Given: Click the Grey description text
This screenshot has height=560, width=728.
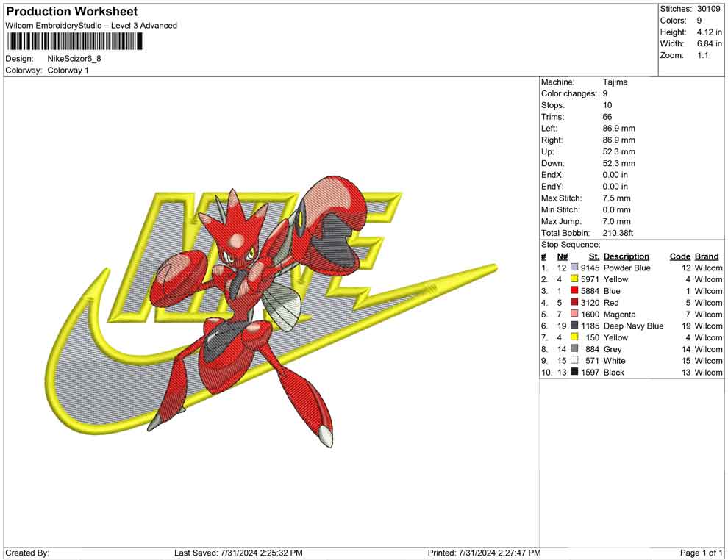Looking at the screenshot, I should pos(613,349).
